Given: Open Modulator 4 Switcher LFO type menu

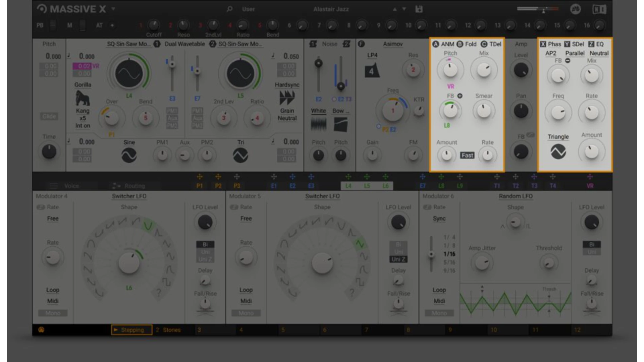Looking at the screenshot, I should [129, 196].
